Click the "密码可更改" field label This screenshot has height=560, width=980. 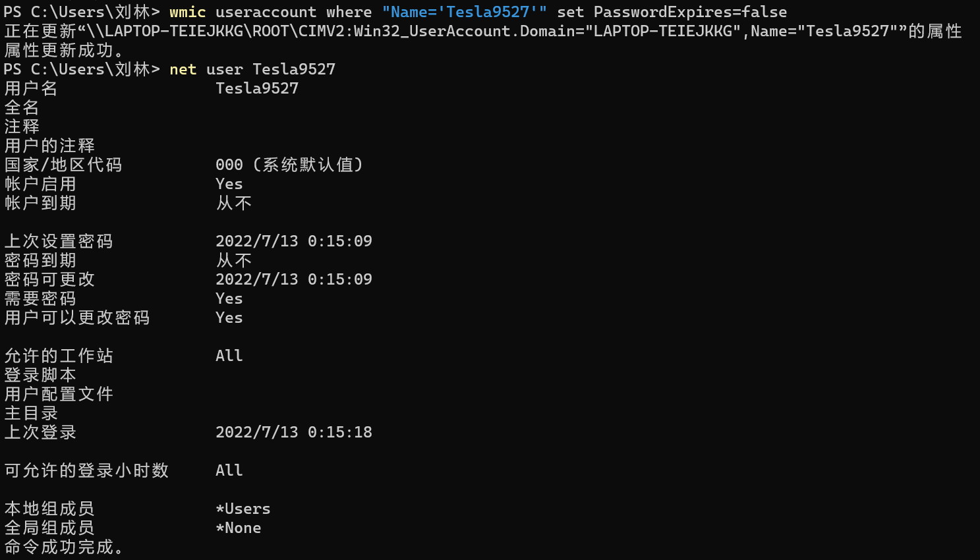click(x=49, y=279)
